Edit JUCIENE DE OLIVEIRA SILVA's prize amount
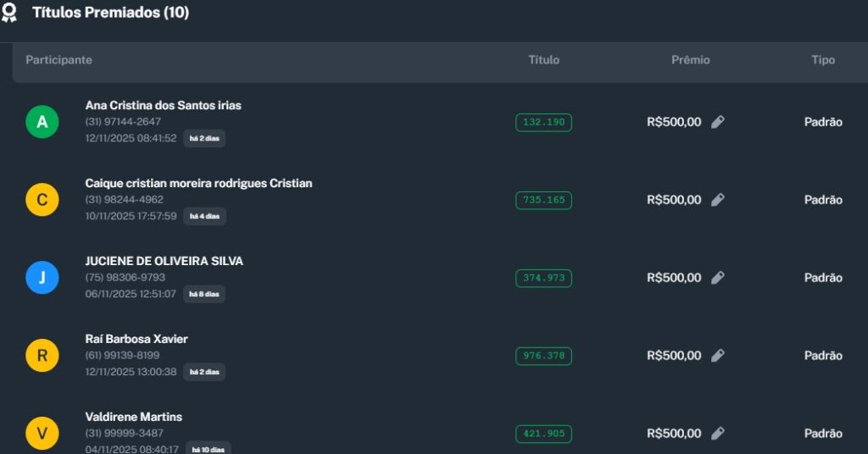This screenshot has width=868, height=454. [718, 278]
